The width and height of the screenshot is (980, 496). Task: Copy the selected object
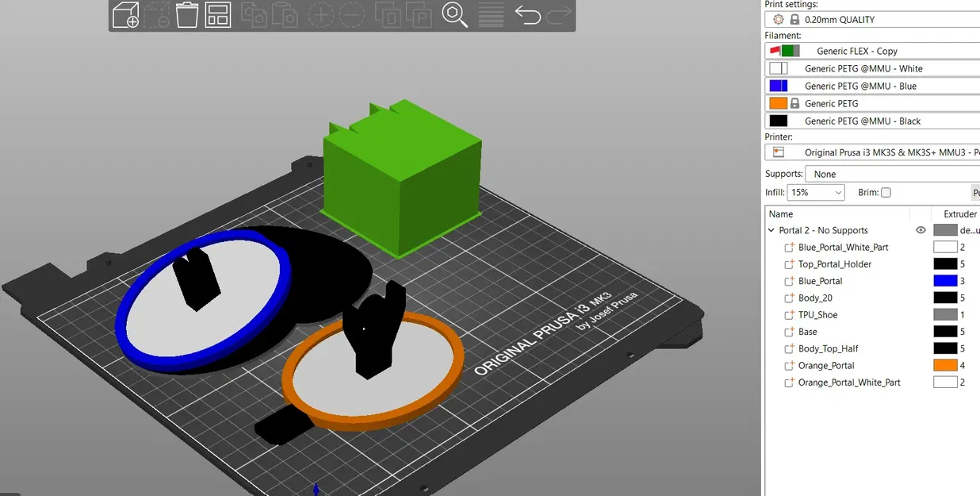[x=255, y=15]
